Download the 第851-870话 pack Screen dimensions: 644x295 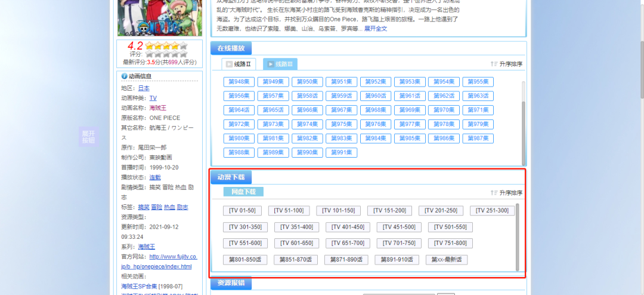296,260
